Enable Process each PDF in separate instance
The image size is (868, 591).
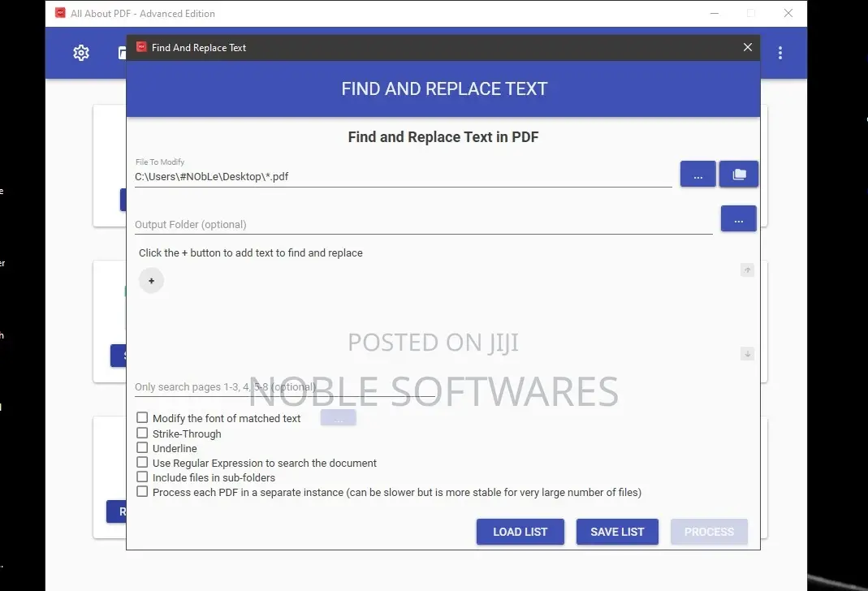point(142,491)
